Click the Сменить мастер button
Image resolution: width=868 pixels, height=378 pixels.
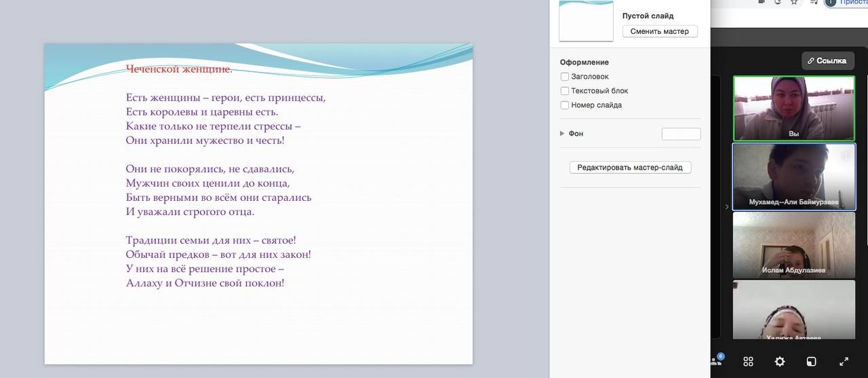pyautogui.click(x=659, y=31)
